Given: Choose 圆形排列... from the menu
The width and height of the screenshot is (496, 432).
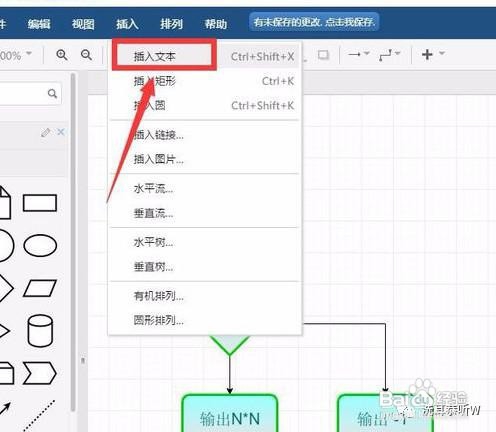Looking at the screenshot, I should [205, 320].
